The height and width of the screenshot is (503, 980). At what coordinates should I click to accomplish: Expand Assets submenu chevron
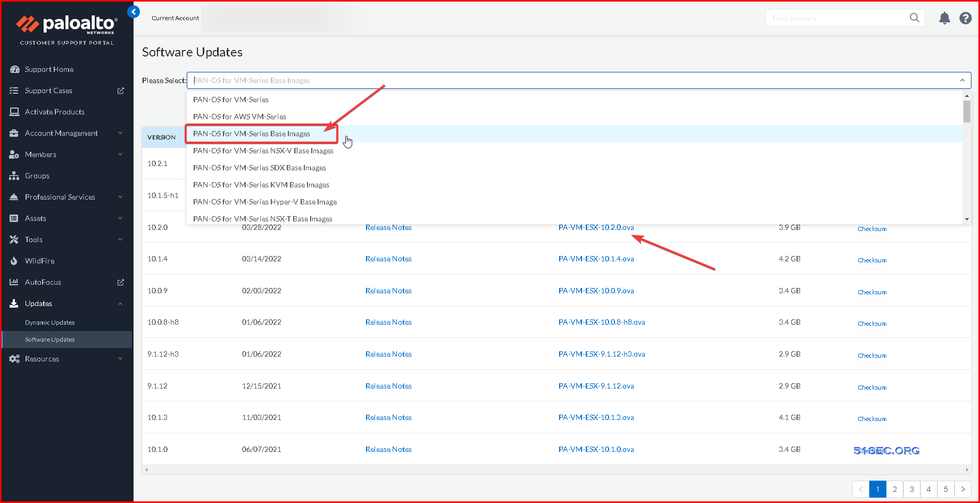point(120,218)
